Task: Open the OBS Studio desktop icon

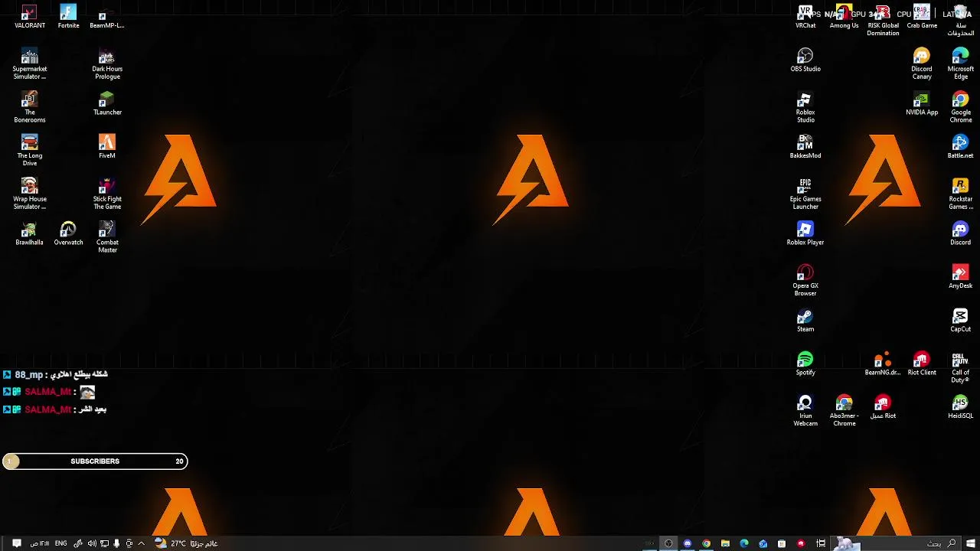Action: tap(805, 60)
